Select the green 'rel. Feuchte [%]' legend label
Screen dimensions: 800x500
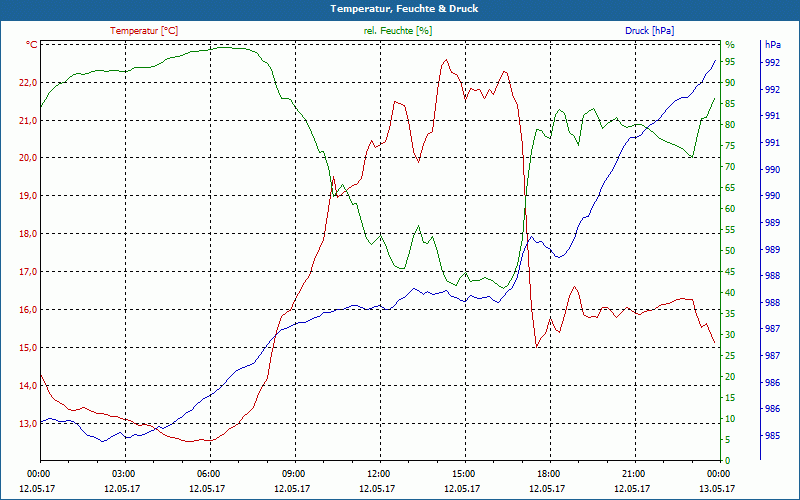click(x=398, y=31)
